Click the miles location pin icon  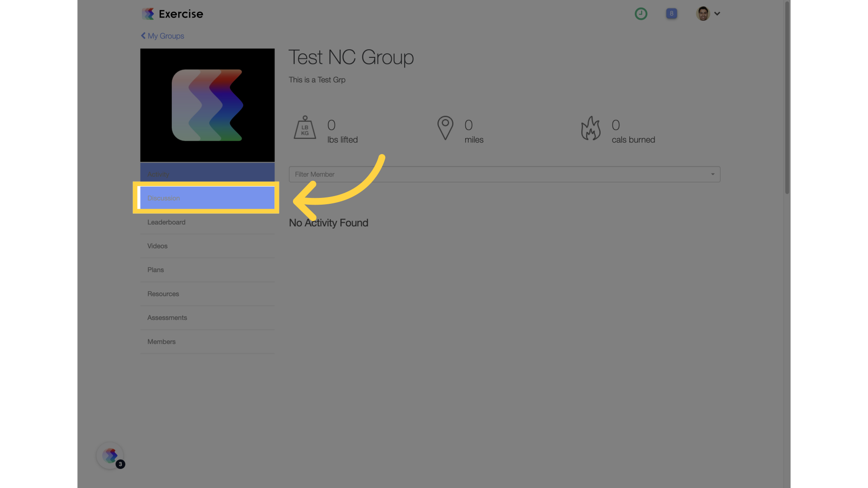point(445,128)
